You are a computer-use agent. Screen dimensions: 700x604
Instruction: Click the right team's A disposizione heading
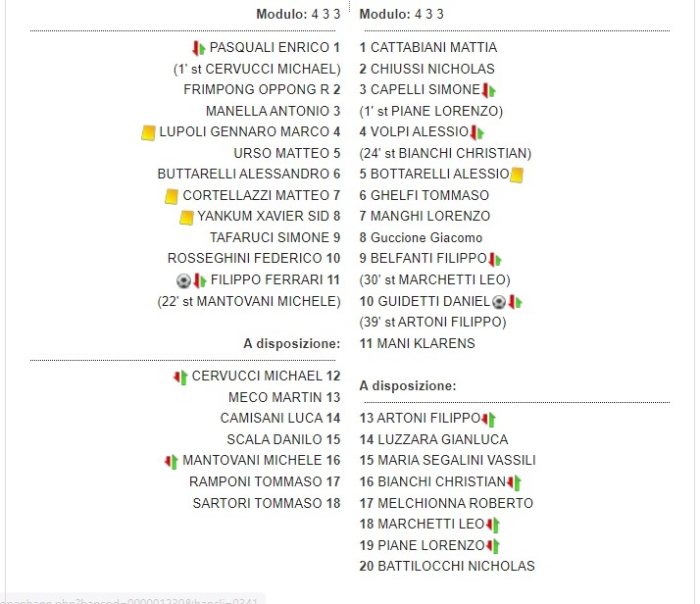pos(408,385)
